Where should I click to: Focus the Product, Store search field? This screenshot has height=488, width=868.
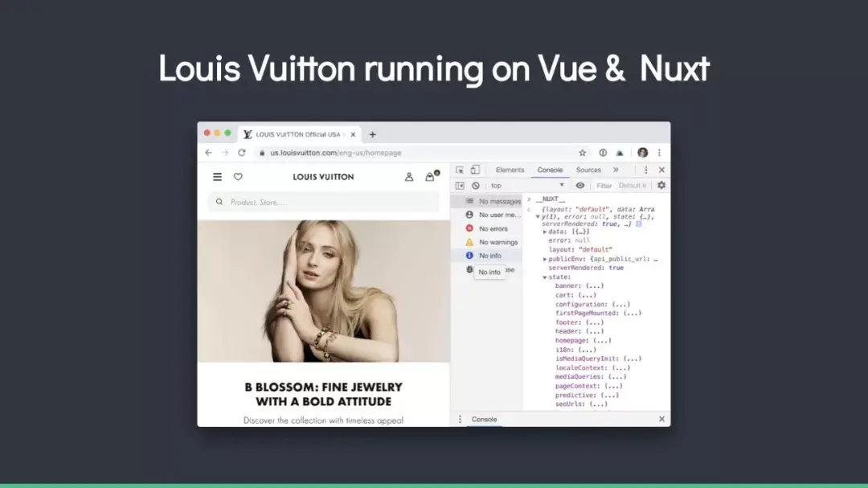(324, 202)
